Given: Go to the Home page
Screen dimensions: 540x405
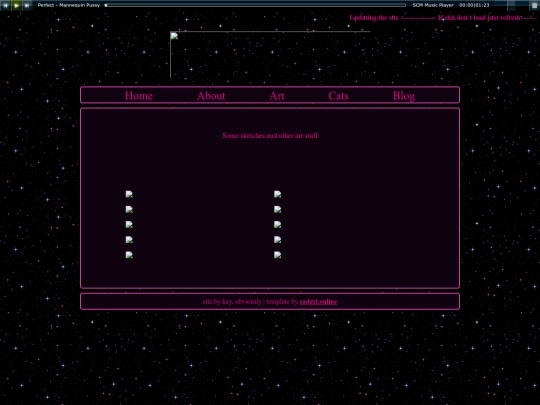Looking at the screenshot, I should [x=139, y=96].
